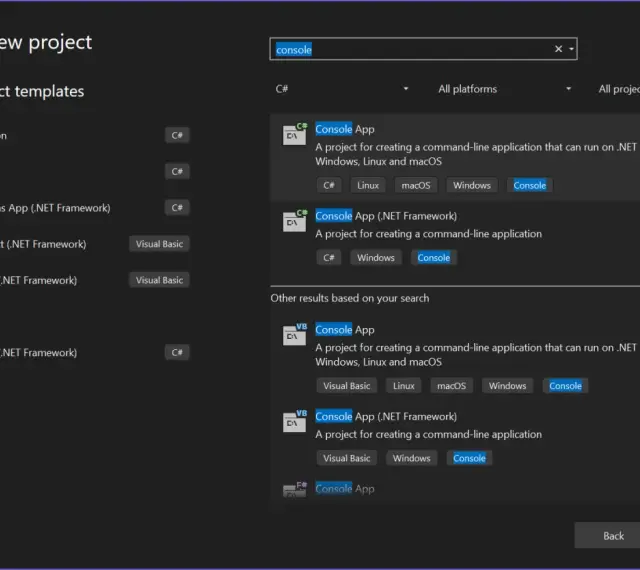Click the description under C# Console App (.NET Framework)
The height and width of the screenshot is (570, 640).
click(x=428, y=234)
